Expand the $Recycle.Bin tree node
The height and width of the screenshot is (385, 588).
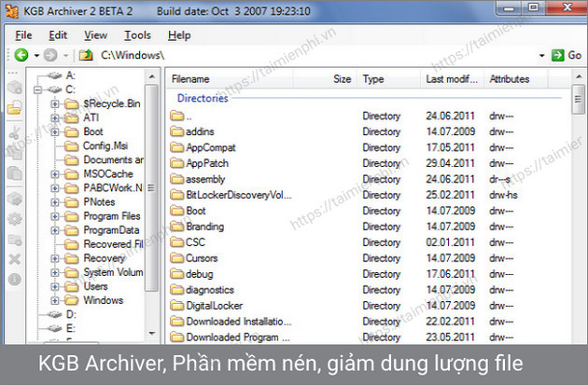point(55,103)
